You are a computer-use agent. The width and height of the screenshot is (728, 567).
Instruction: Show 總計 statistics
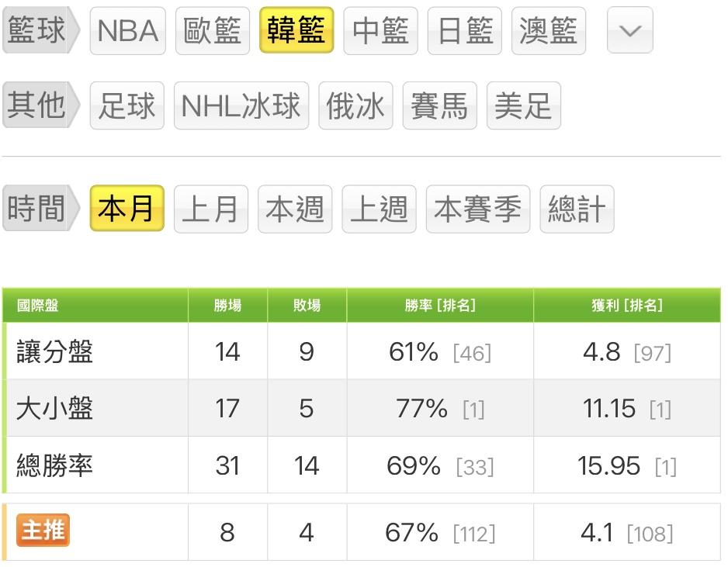point(576,209)
